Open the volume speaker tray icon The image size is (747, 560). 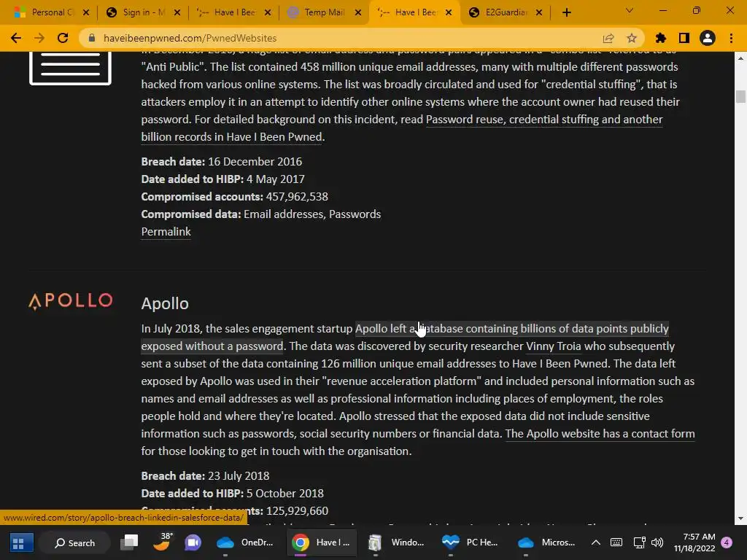tap(657, 542)
